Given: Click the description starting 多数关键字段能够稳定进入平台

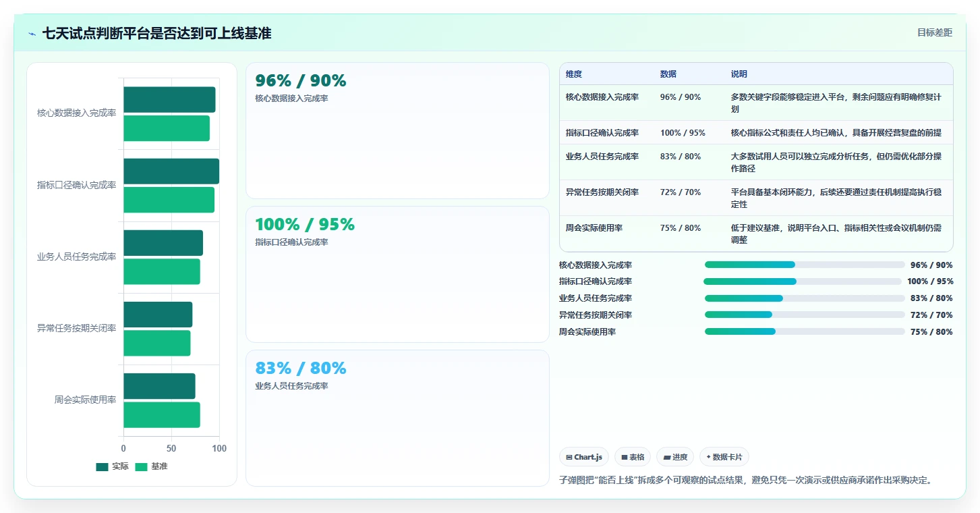Looking at the screenshot, I should click(x=836, y=103).
